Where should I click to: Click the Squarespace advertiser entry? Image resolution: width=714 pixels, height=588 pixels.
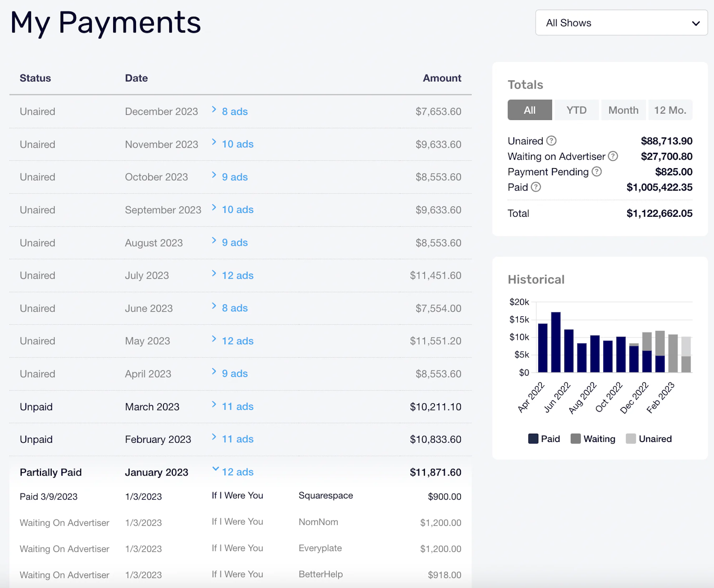click(326, 495)
